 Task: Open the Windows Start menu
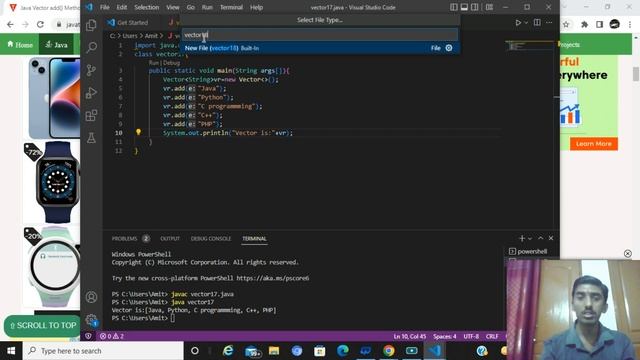tap(11, 351)
